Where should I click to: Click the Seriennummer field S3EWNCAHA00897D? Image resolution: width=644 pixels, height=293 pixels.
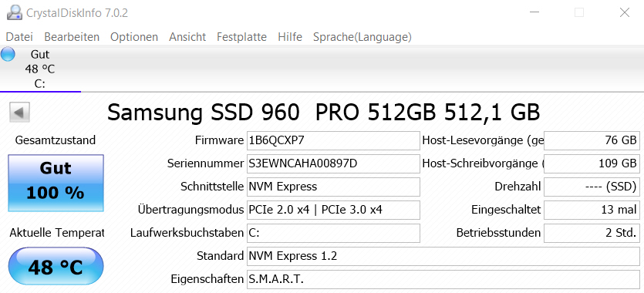pos(333,163)
